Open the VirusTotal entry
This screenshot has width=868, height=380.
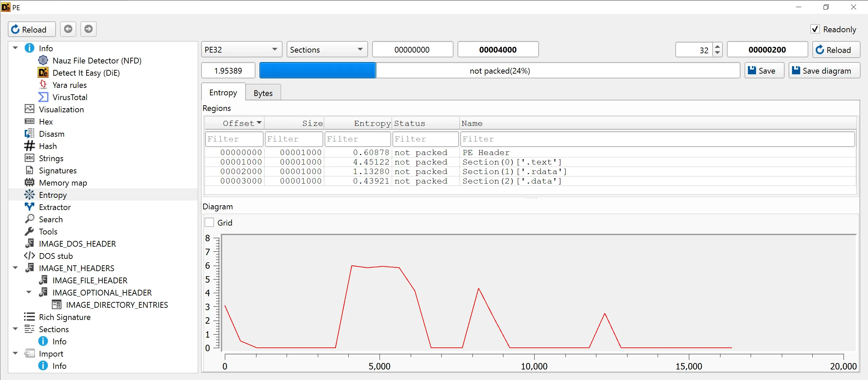(70, 97)
